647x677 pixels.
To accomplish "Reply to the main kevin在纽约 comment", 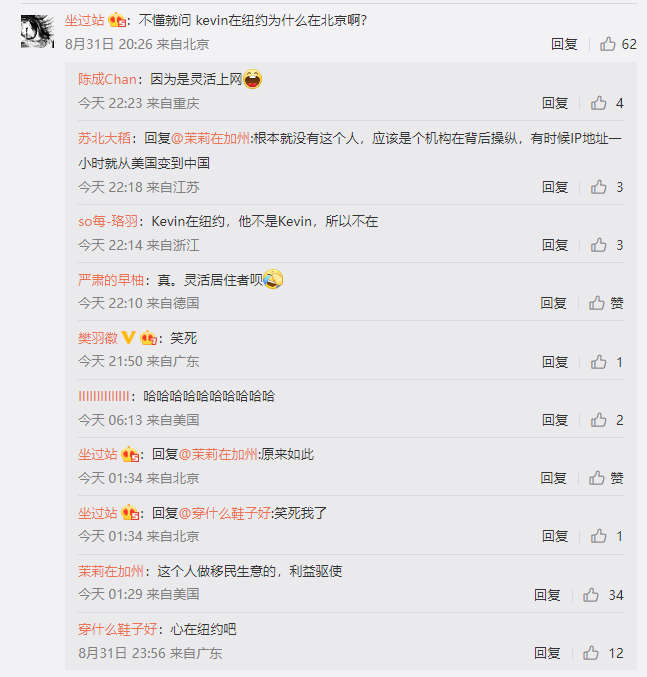I will (564, 44).
